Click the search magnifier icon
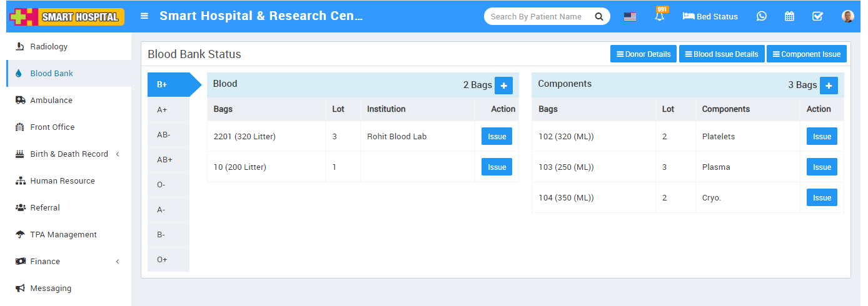Viewport: 868px width, 306px height. 598,17
